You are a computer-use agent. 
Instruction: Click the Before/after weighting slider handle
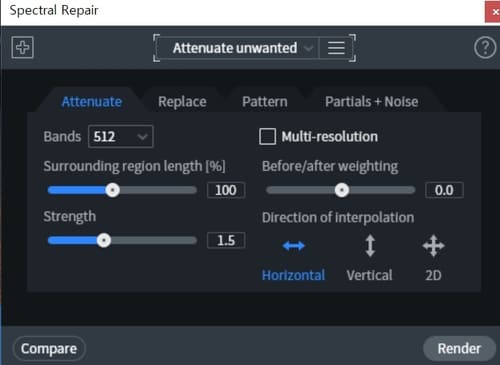pyautogui.click(x=342, y=190)
